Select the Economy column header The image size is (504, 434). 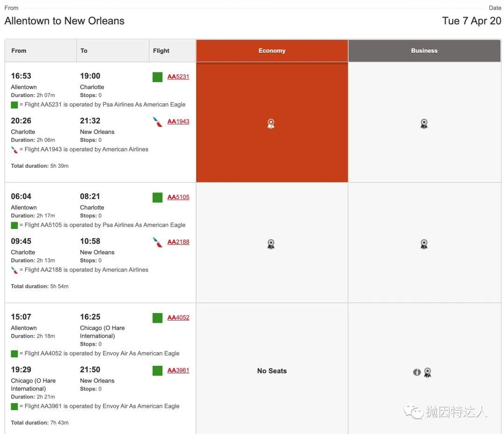272,51
